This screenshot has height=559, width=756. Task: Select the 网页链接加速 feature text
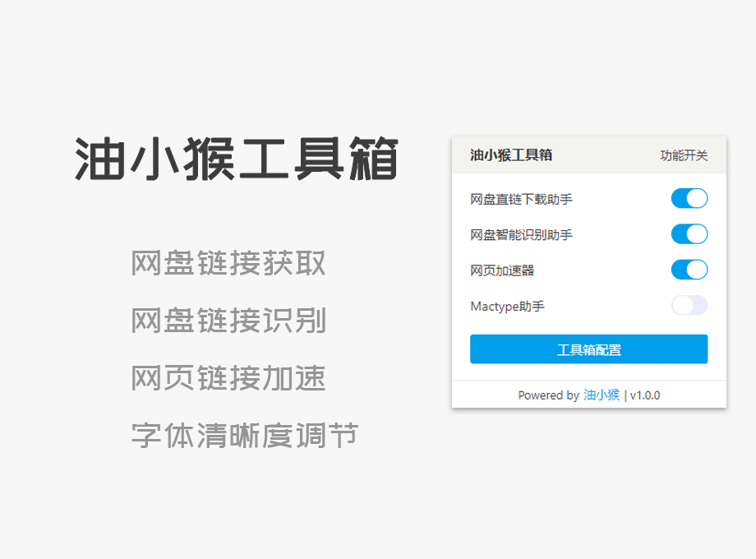[228, 379]
